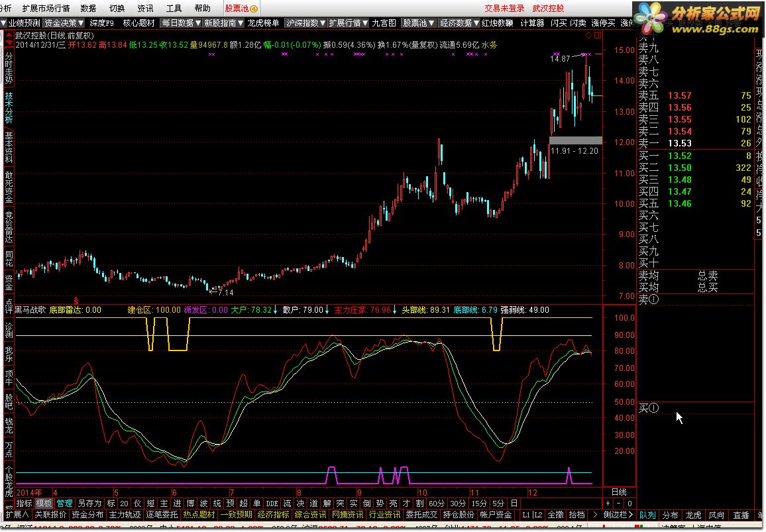Open the 扩展市场行情 menu

point(46,9)
